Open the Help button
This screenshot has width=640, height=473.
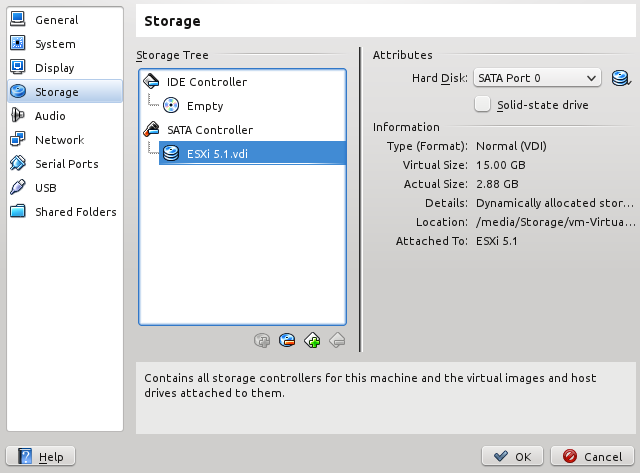point(40,456)
